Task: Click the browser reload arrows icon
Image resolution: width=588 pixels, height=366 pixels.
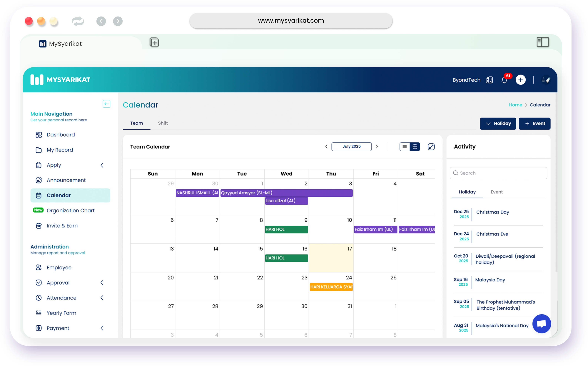Action: point(78,21)
